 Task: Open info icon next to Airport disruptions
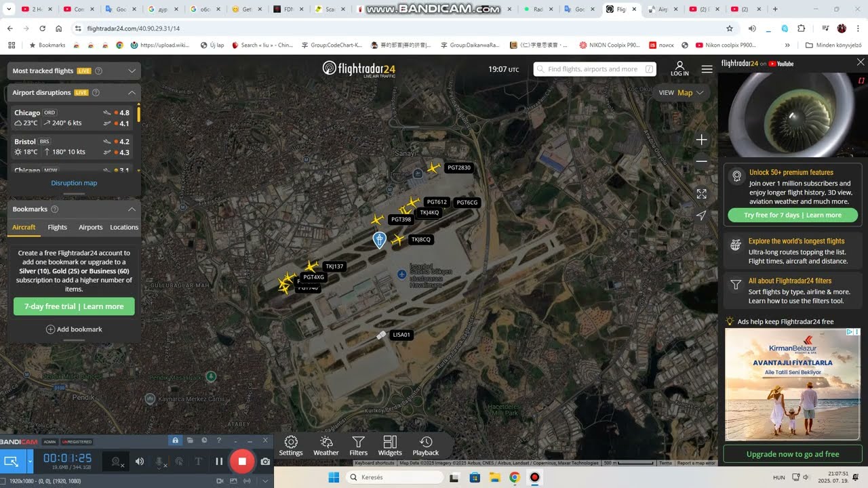[96, 92]
